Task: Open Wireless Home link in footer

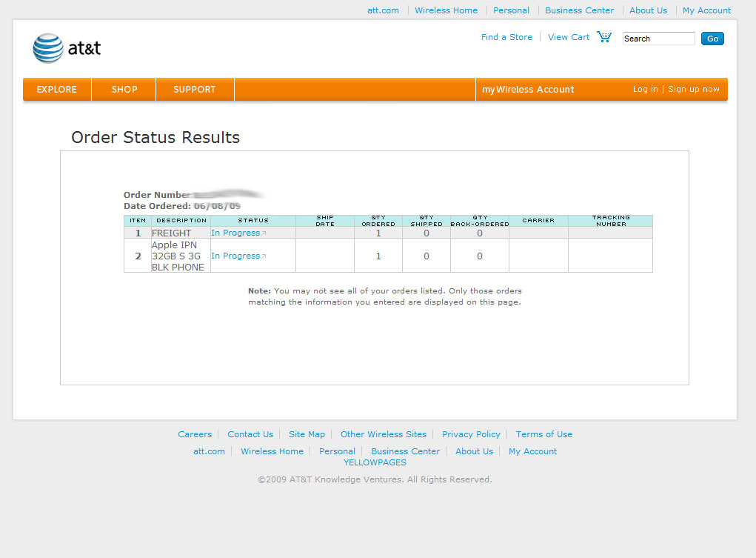Action: pos(272,451)
